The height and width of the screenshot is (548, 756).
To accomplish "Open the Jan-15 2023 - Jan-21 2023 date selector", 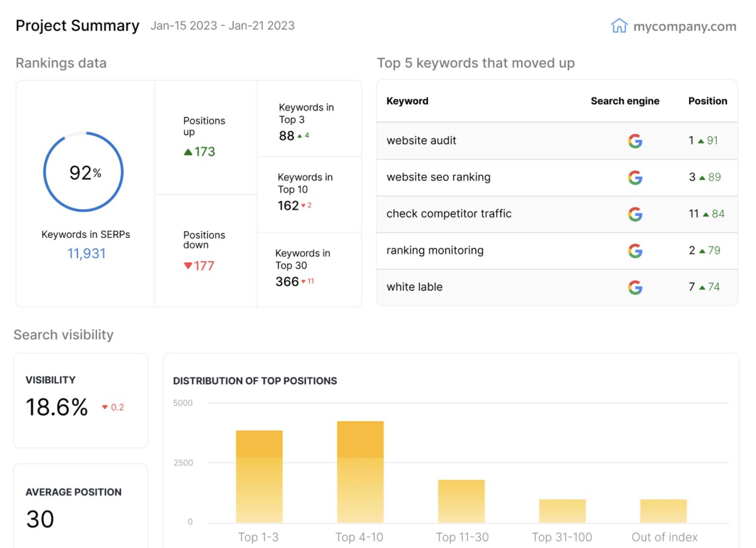I will click(222, 26).
